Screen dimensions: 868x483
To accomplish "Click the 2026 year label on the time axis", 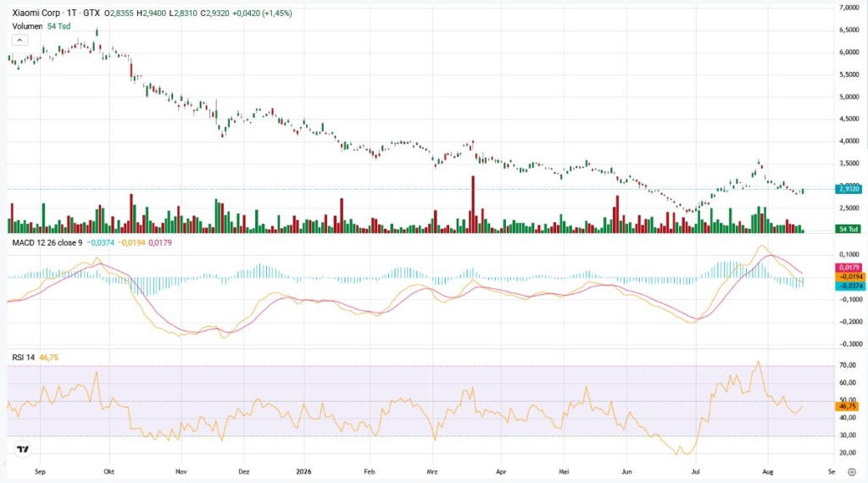I will [x=303, y=472].
